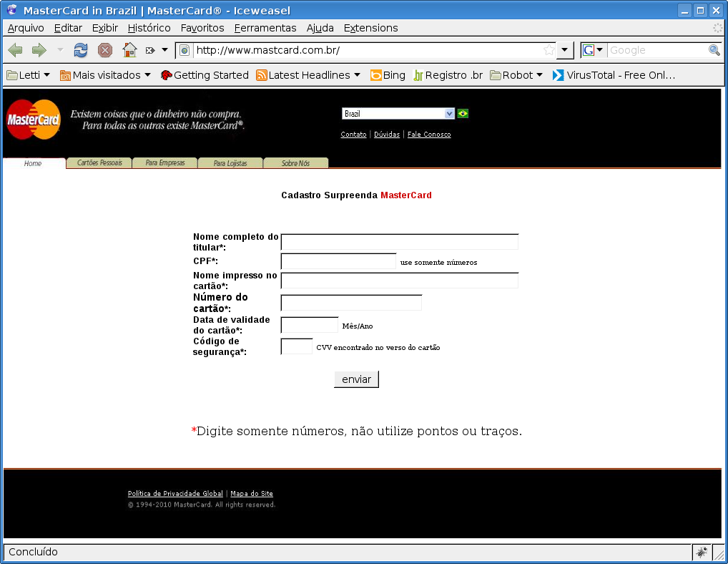Switch to the Sobre Nós tab
Image resolution: width=728 pixels, height=564 pixels.
pyautogui.click(x=296, y=163)
